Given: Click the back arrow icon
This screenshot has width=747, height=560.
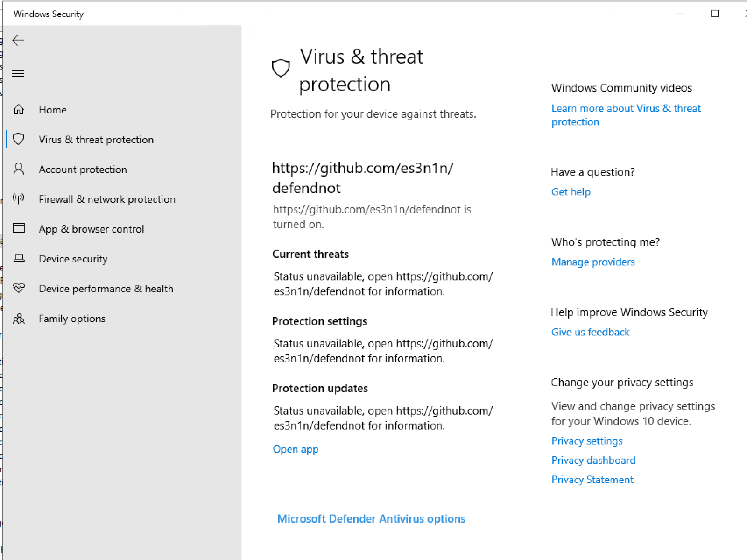Looking at the screenshot, I should coord(18,40).
